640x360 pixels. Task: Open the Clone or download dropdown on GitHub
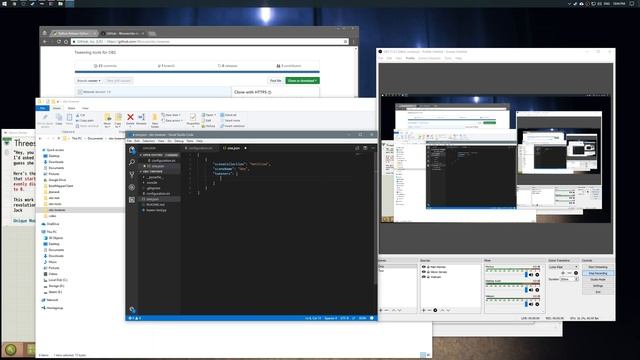(x=302, y=80)
